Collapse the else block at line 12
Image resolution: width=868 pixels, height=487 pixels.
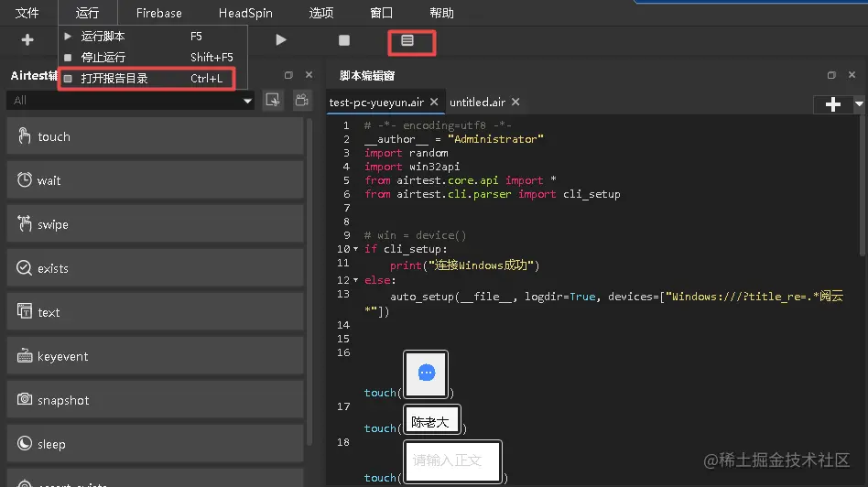pyautogui.click(x=356, y=280)
